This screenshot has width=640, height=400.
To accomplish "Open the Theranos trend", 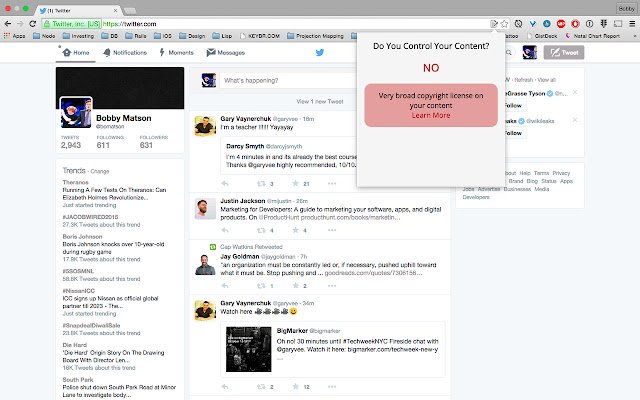I will (x=76, y=182).
